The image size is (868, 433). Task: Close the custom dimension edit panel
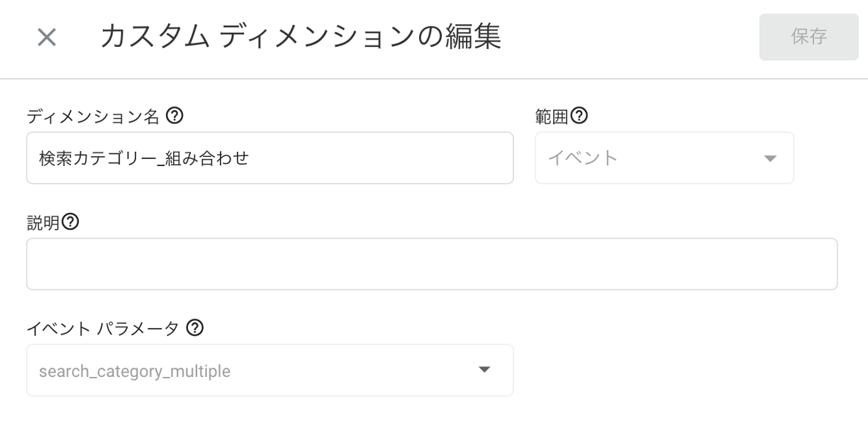[x=47, y=38]
